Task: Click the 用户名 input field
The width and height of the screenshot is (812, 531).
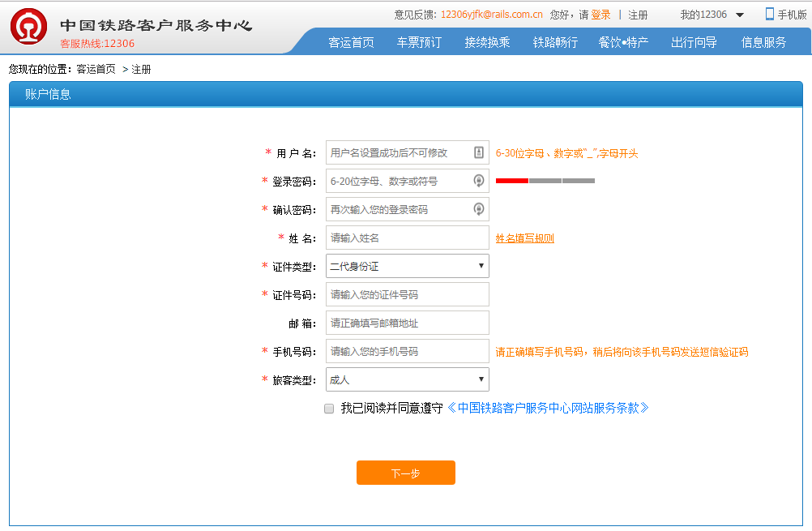Action: coord(408,152)
